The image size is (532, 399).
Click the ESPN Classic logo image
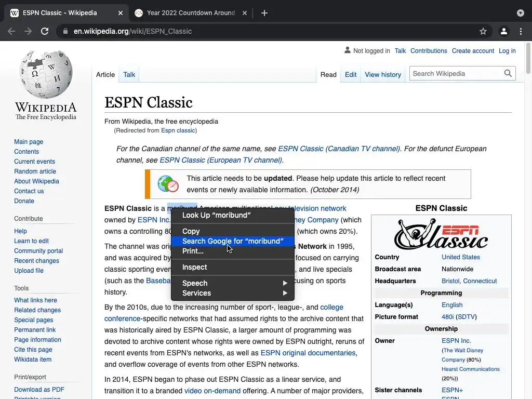tap(441, 234)
